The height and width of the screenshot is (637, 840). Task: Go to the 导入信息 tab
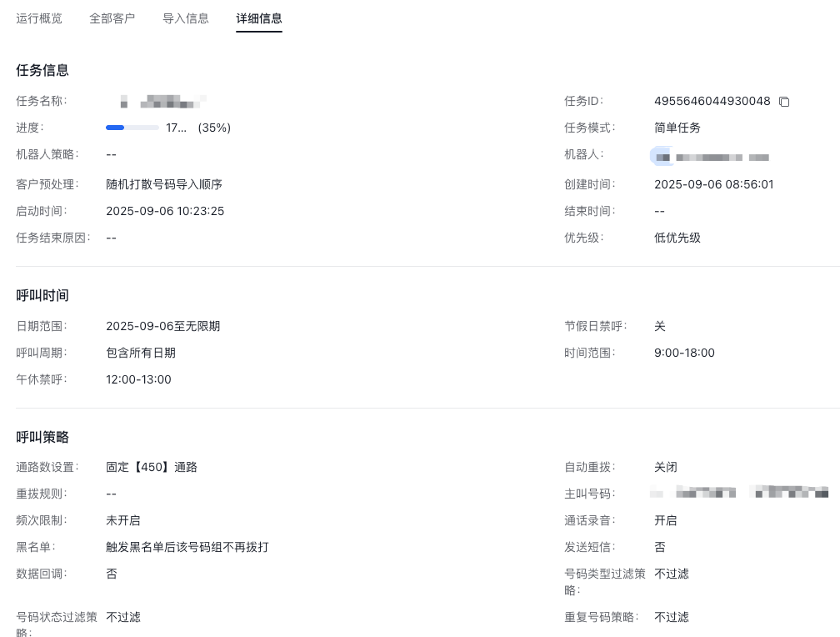point(185,18)
